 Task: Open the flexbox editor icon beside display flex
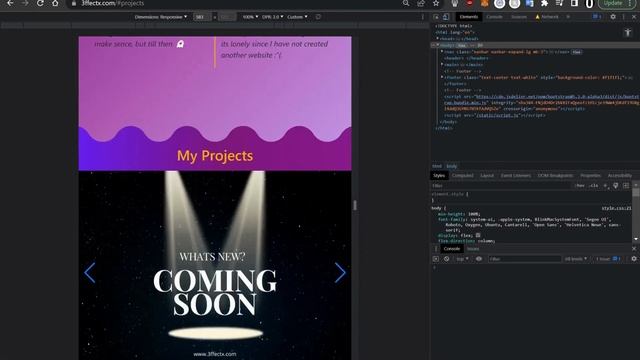[478, 236]
